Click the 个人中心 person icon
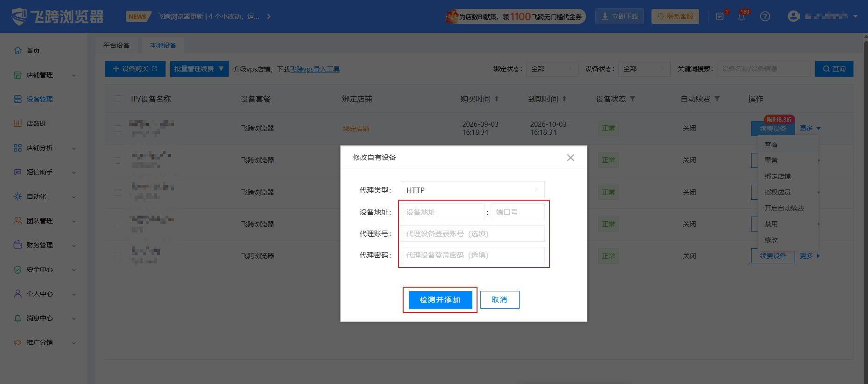The height and width of the screenshot is (384, 868). coord(18,294)
